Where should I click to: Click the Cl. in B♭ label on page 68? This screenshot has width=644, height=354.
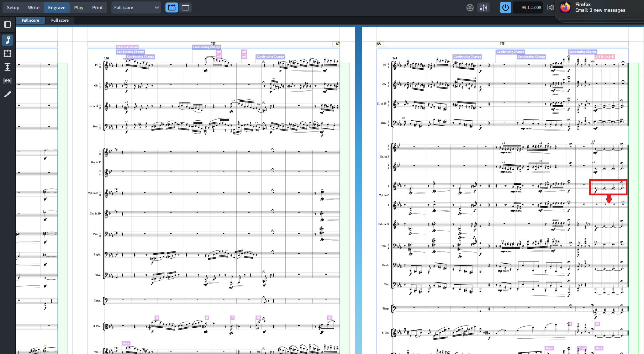(x=382, y=104)
